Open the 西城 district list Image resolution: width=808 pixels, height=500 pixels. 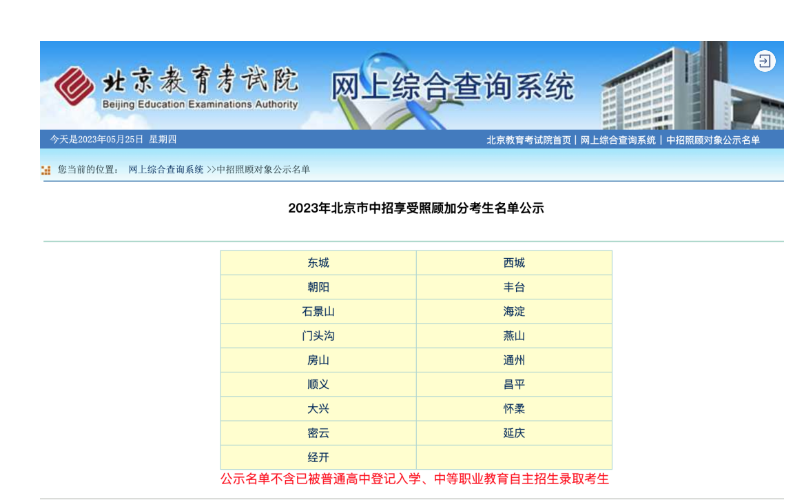pyautogui.click(x=514, y=263)
